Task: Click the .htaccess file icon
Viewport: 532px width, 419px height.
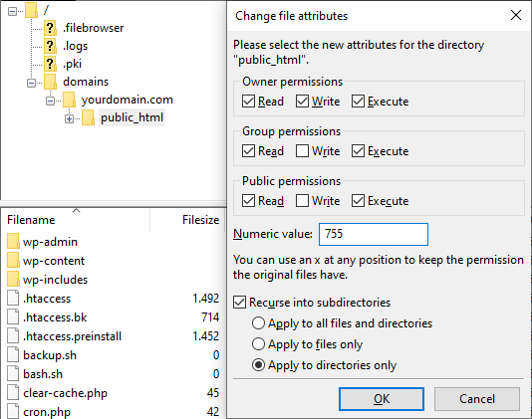Action: pyautogui.click(x=13, y=299)
